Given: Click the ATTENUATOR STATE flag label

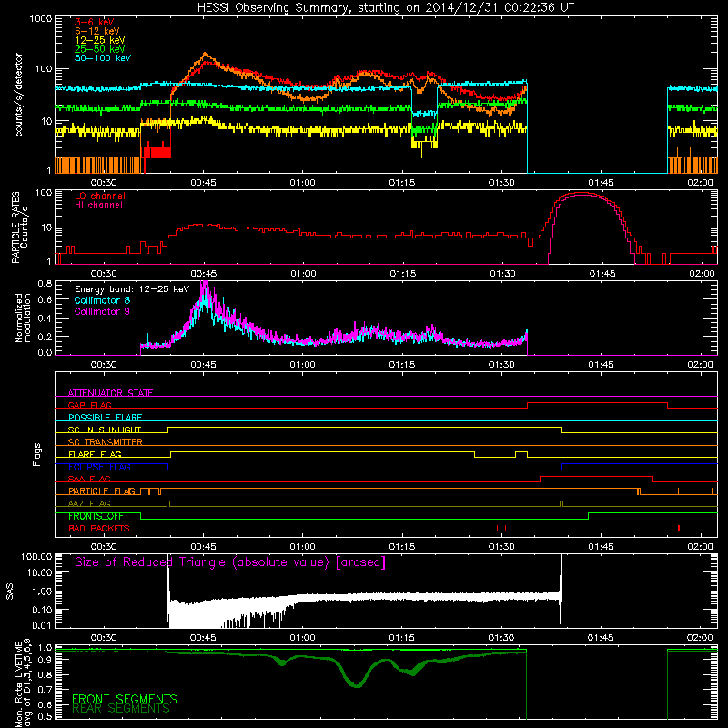Looking at the screenshot, I should click(110, 393).
